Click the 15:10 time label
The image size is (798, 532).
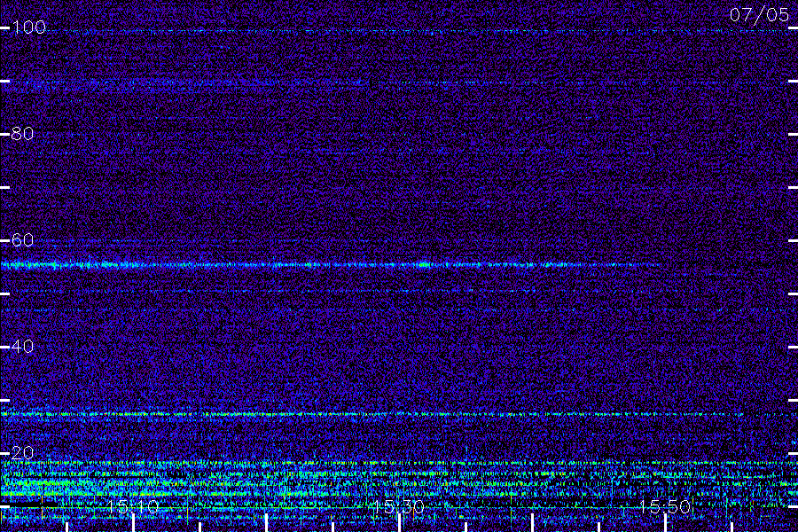click(x=133, y=506)
